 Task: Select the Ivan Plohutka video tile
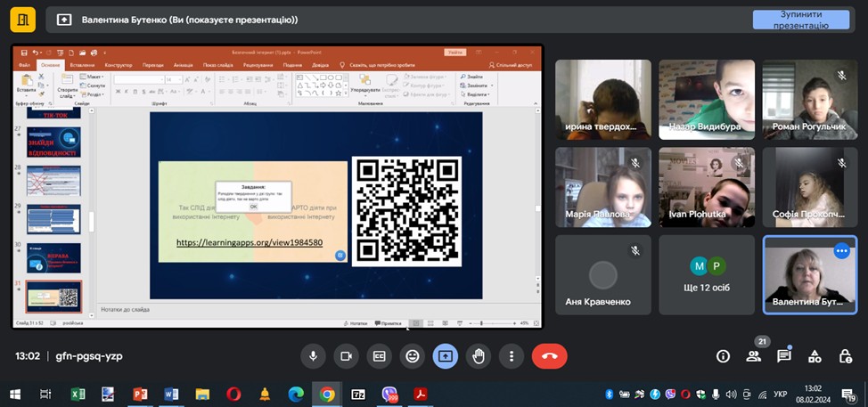click(707, 187)
